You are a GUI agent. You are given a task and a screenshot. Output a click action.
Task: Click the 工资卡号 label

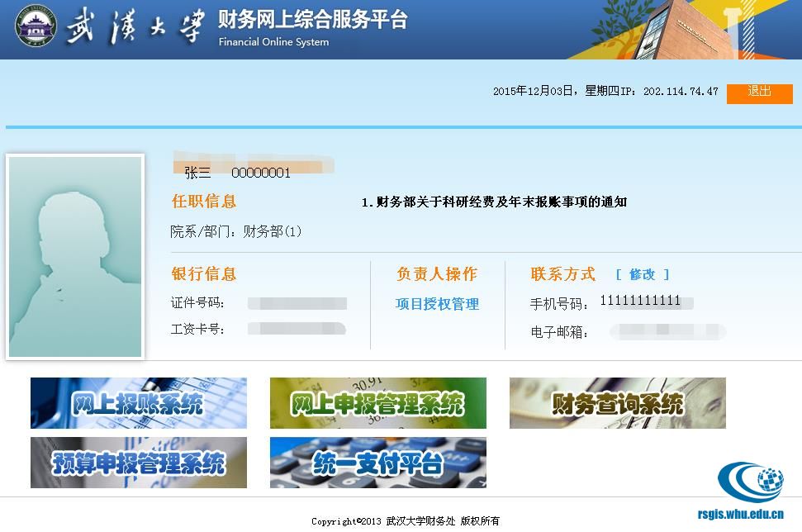pyautogui.click(x=197, y=329)
